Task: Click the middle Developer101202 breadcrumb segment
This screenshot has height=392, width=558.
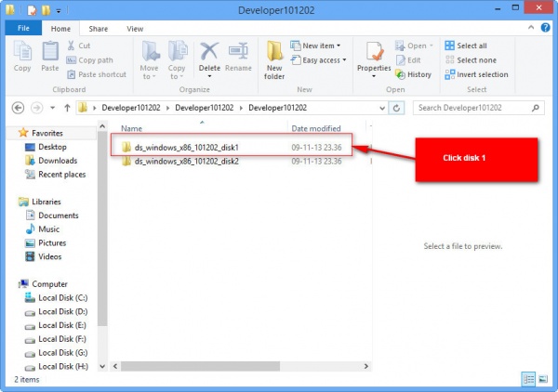Action: 205,108
